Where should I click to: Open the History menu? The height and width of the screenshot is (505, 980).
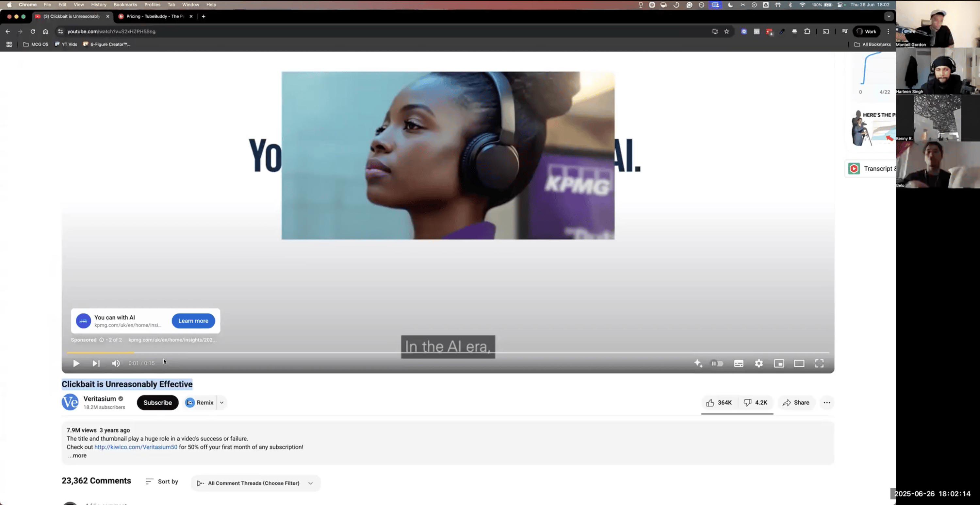99,5
